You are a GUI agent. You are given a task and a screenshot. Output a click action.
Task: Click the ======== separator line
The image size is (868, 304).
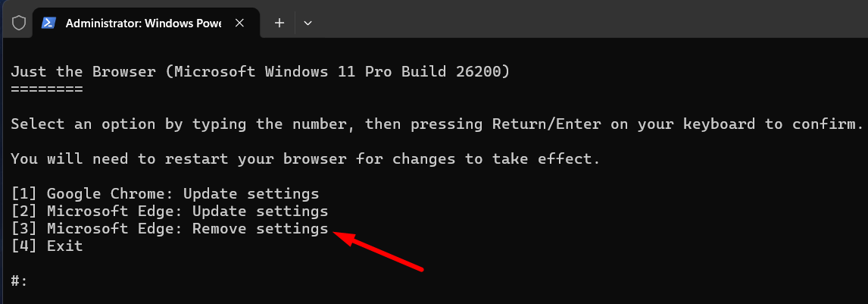[x=47, y=89]
